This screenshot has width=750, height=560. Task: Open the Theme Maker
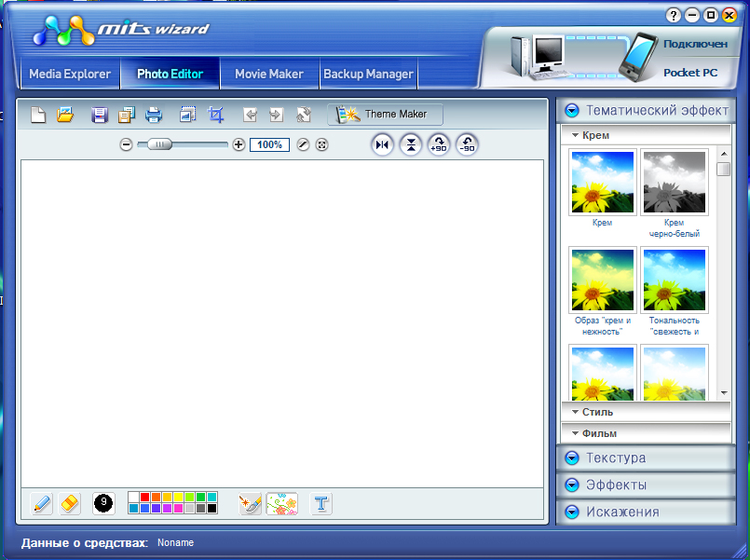point(385,115)
